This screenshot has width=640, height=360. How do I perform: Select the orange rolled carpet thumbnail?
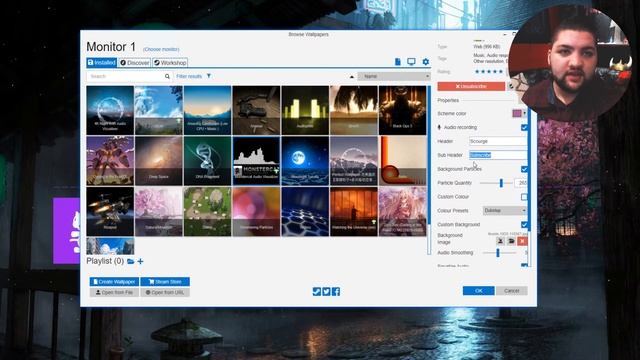pyautogui.click(x=402, y=161)
